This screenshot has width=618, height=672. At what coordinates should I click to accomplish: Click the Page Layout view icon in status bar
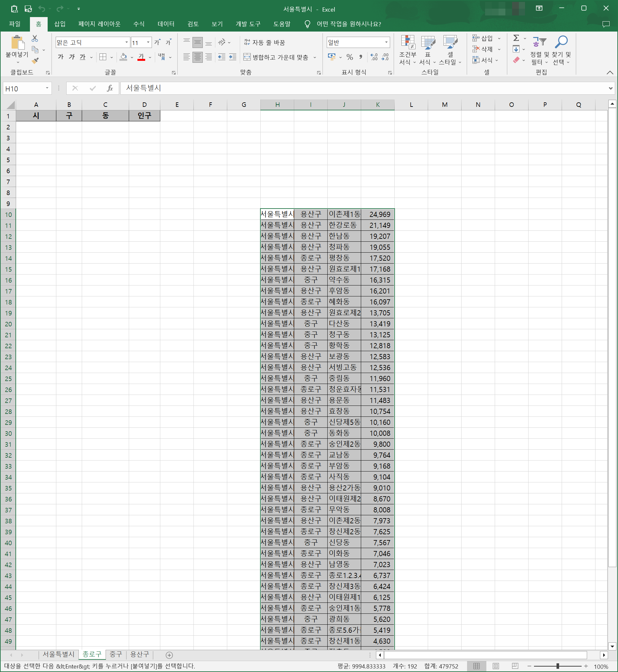click(496, 666)
